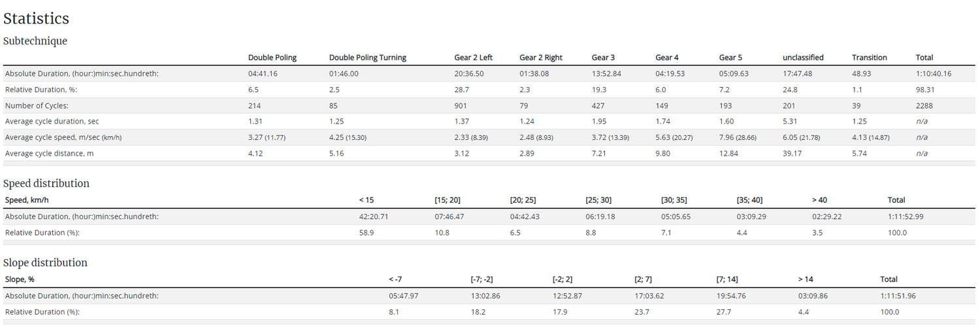The image size is (980, 329).
Task: Select the Transition column header
Action: click(x=870, y=58)
